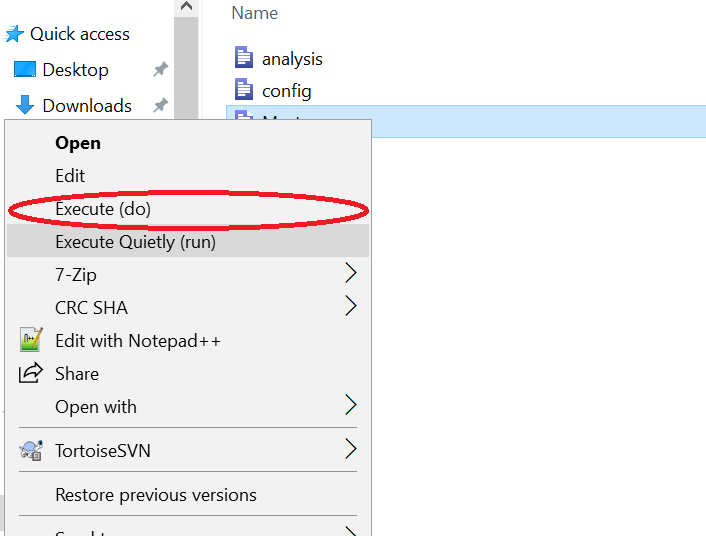706x536 pixels.
Task: Click the Notepad++ icon in context menu
Action: click(x=31, y=340)
